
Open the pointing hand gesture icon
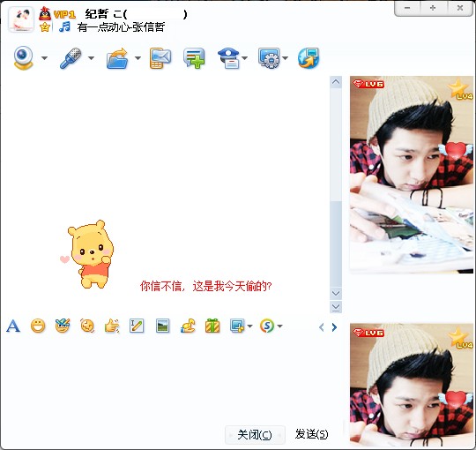tap(112, 326)
